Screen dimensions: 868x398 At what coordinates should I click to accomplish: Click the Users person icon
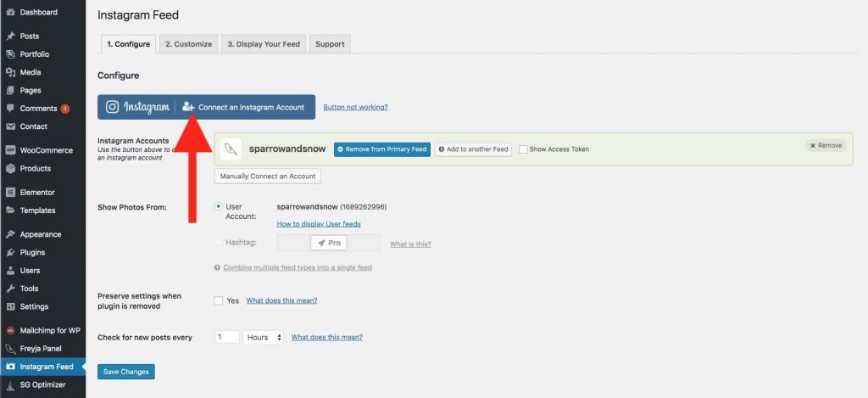(x=10, y=271)
